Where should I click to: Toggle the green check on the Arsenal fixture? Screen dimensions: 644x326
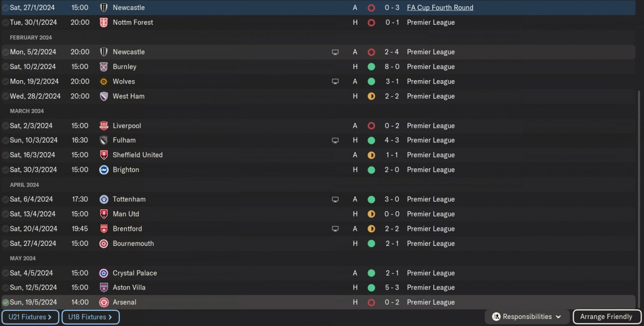[6, 302]
